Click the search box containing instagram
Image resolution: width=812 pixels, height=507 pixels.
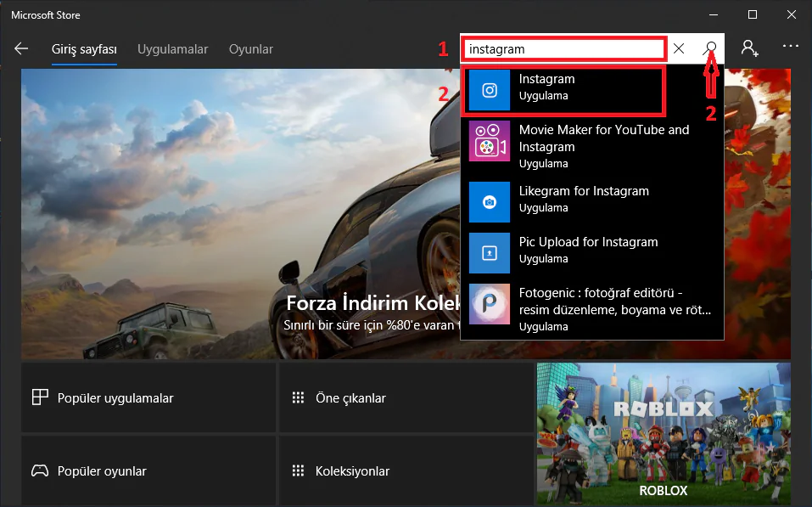564,49
